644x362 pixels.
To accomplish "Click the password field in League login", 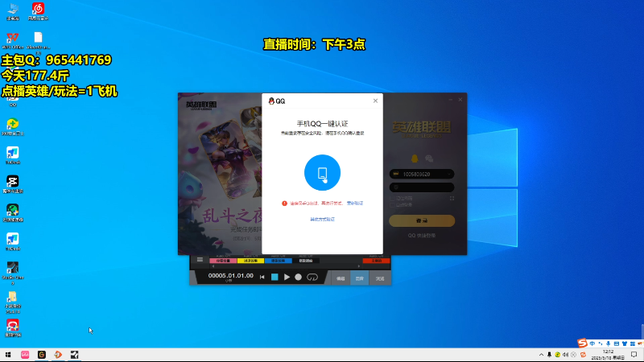I will click(421, 187).
